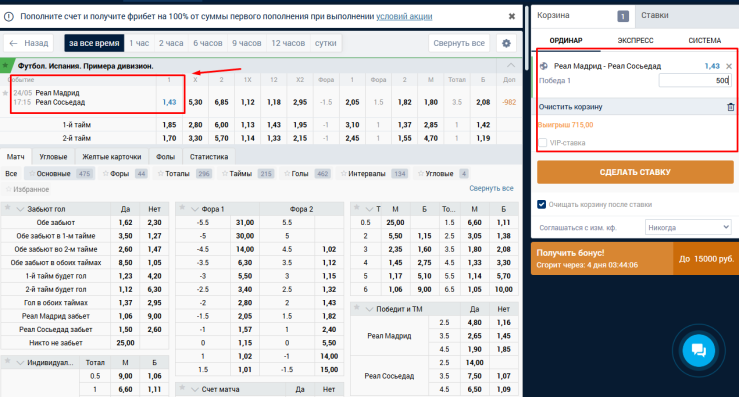Open the live chat bubble
739x397 pixels.
[698, 350]
